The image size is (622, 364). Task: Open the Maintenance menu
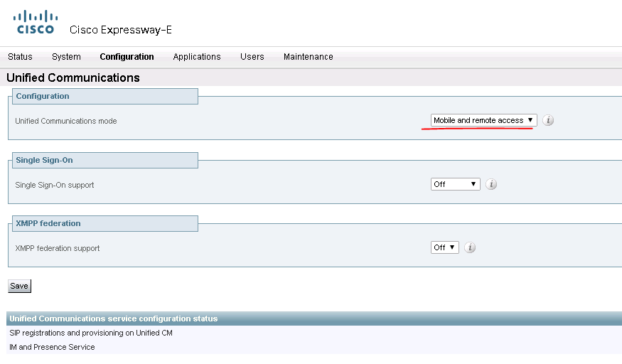click(309, 57)
